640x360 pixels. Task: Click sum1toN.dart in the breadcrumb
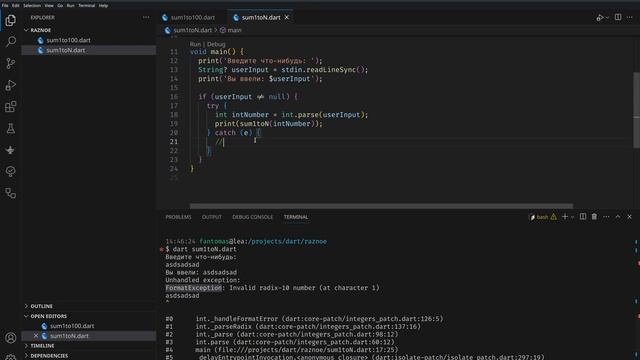point(192,30)
